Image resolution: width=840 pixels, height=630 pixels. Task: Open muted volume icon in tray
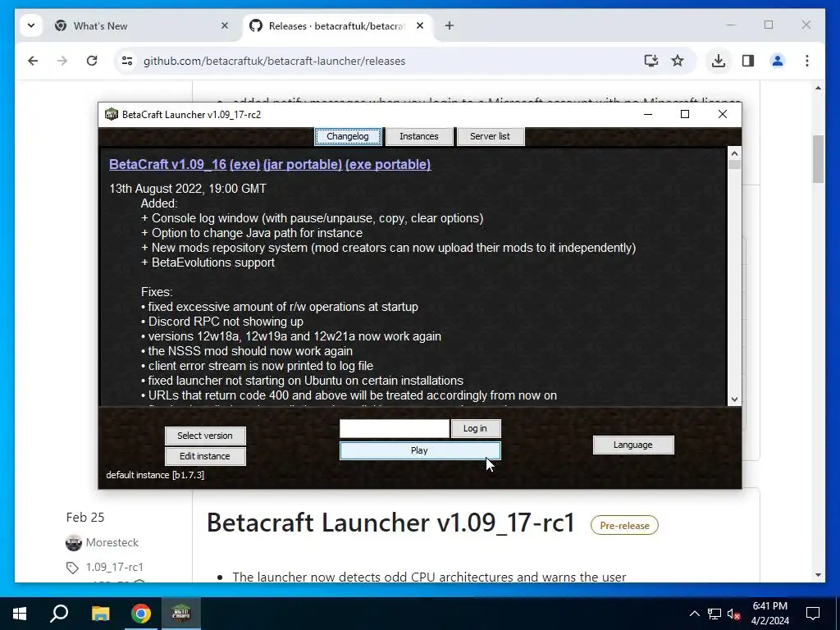pos(733,614)
